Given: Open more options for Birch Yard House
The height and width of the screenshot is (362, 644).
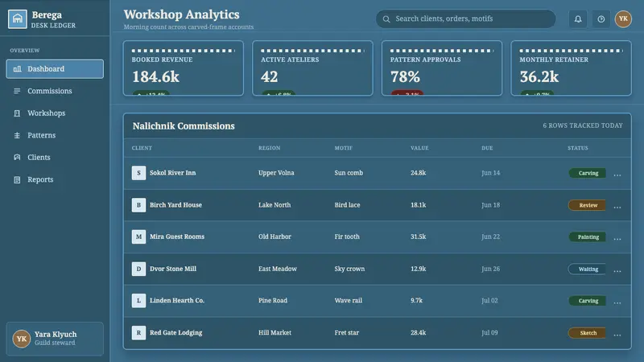Looking at the screenshot, I should click(x=617, y=207).
